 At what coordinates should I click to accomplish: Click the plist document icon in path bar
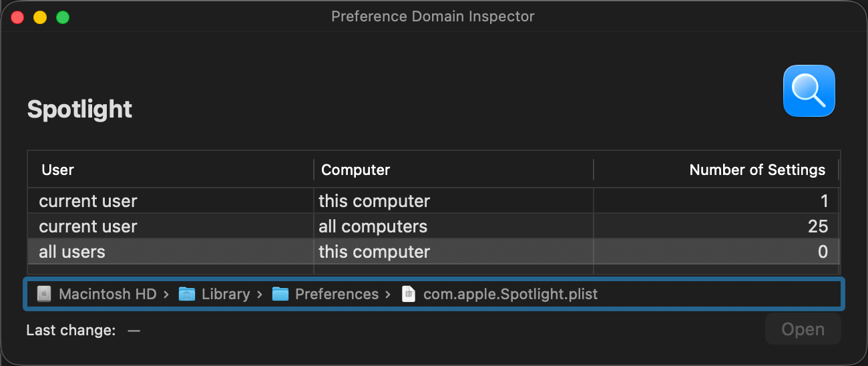click(408, 294)
